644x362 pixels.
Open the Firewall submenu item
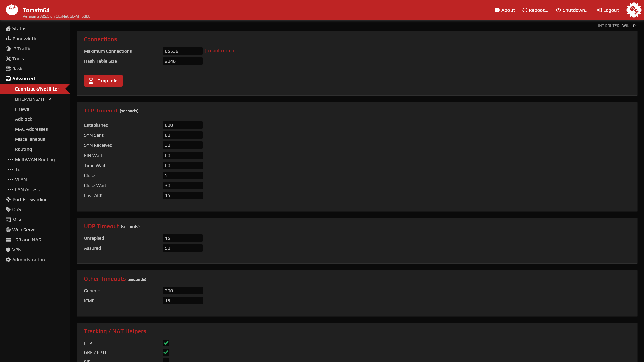coord(23,109)
